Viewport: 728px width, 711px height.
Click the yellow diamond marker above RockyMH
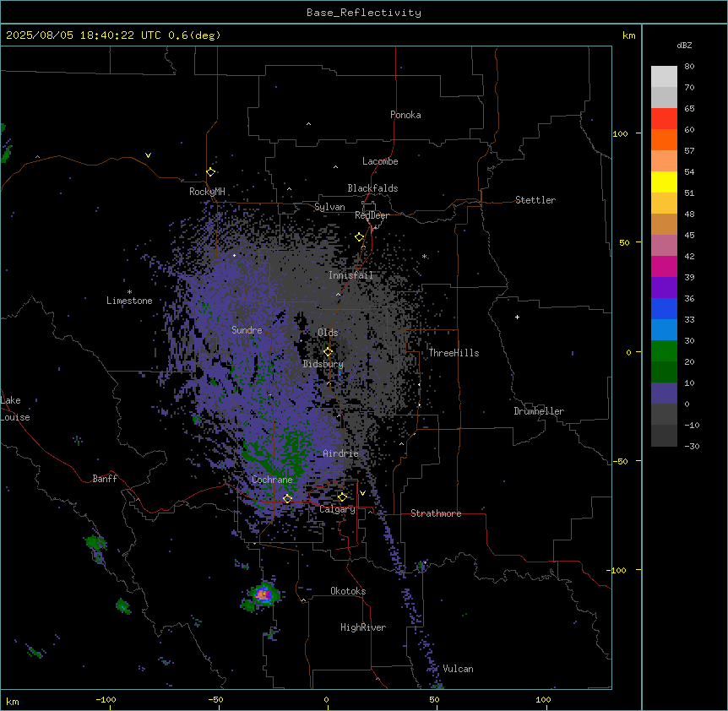click(x=211, y=172)
